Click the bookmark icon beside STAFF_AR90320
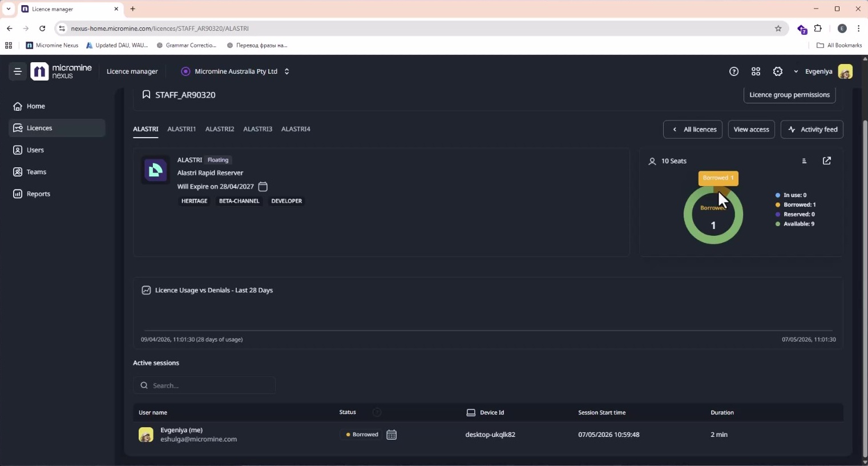Viewport: 868px width, 466px height. pyautogui.click(x=146, y=95)
